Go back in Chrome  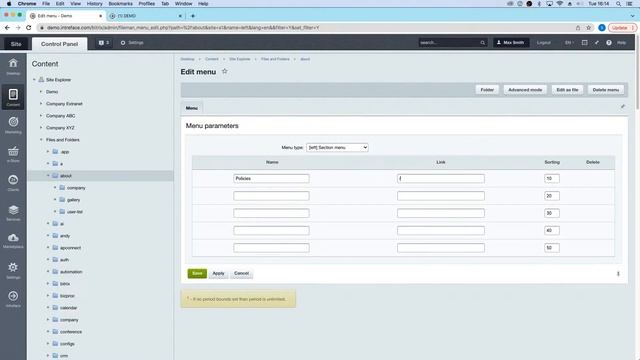7,28
